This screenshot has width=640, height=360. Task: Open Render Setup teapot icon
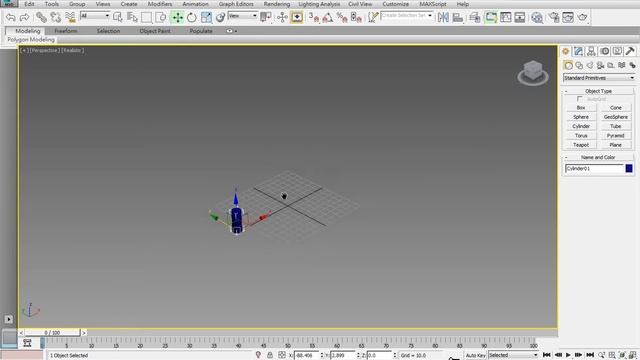tap(553, 17)
